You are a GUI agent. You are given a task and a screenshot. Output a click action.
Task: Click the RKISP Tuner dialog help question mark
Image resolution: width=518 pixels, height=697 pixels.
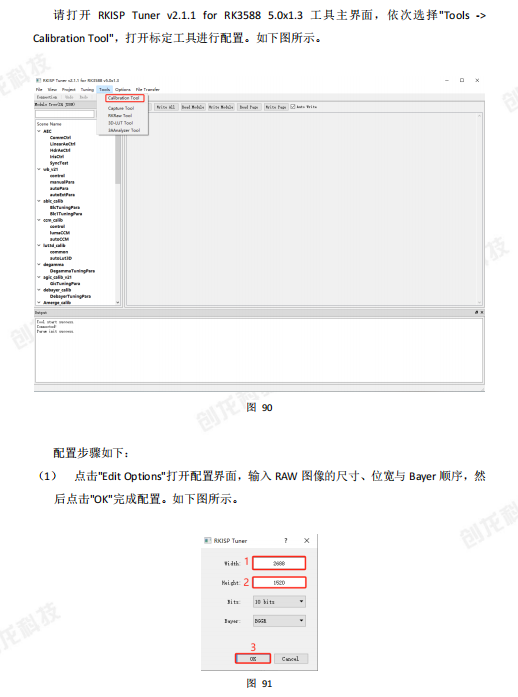click(x=286, y=541)
